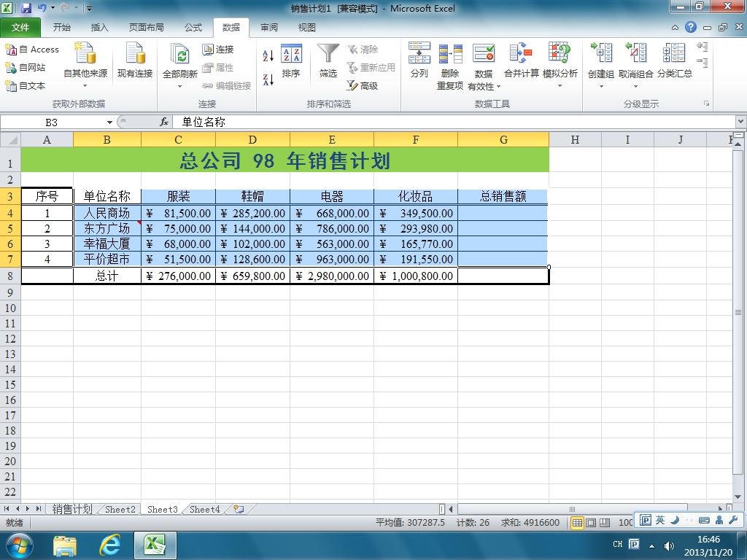Screen dimensions: 747x560
Task: Switch to the View (视图) tab
Action: pos(307,27)
